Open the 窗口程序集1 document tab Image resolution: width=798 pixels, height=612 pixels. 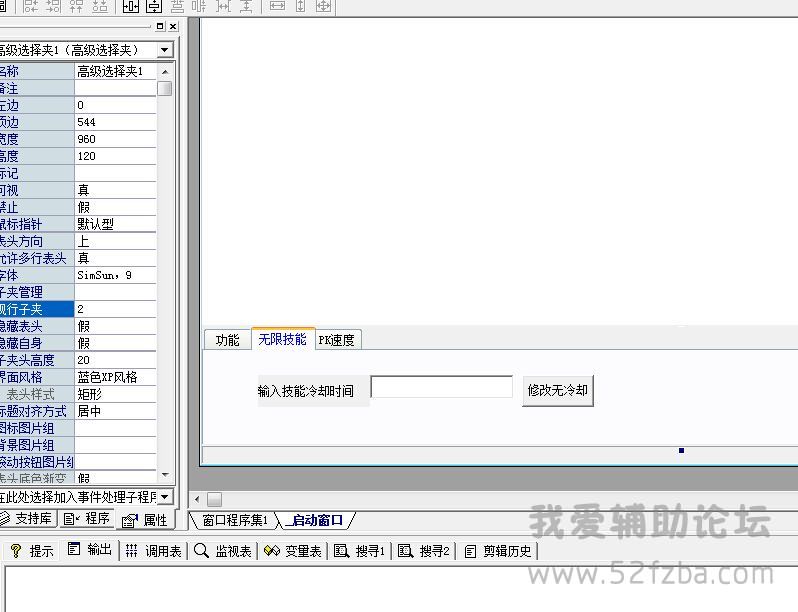(234, 520)
